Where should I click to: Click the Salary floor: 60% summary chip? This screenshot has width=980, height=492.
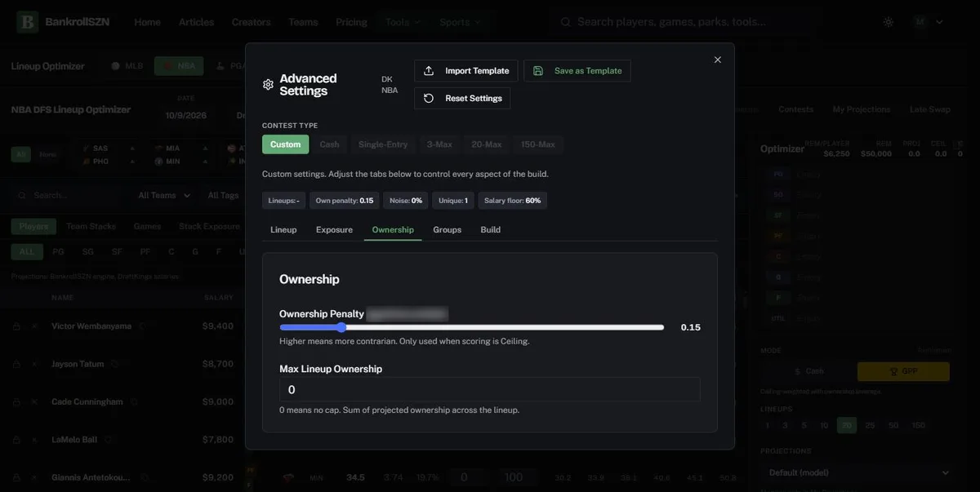coord(513,201)
